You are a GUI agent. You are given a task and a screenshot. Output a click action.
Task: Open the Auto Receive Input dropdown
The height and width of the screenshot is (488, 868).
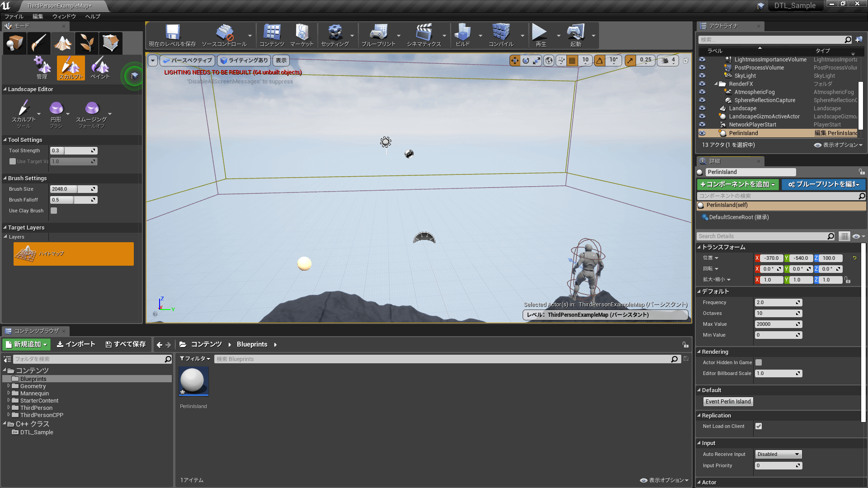(778, 454)
